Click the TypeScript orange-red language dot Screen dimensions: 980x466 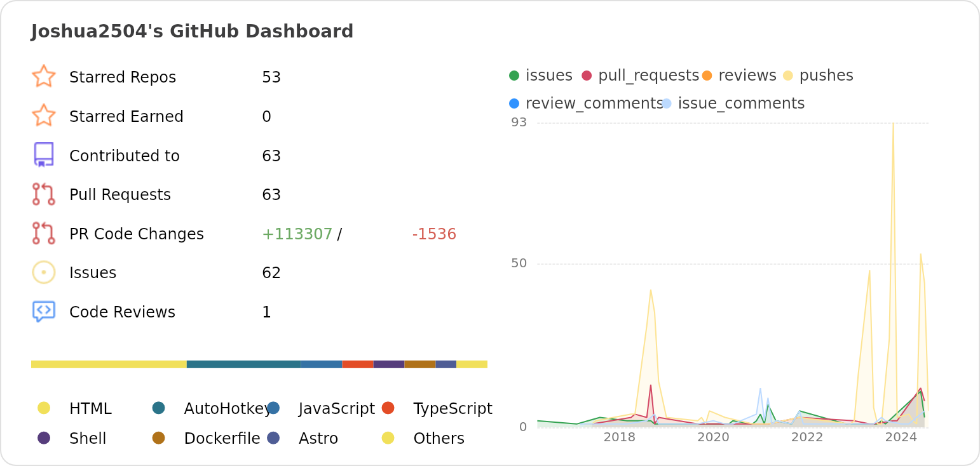tap(388, 408)
